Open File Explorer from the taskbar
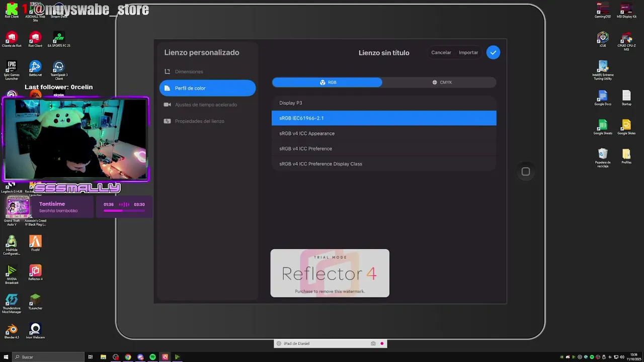Image resolution: width=644 pixels, height=362 pixels. [x=103, y=357]
